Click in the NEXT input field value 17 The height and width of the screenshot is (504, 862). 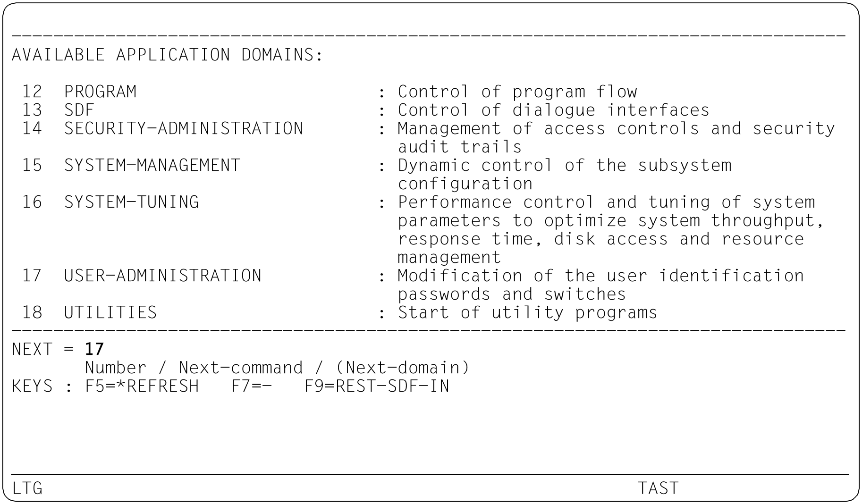94,349
